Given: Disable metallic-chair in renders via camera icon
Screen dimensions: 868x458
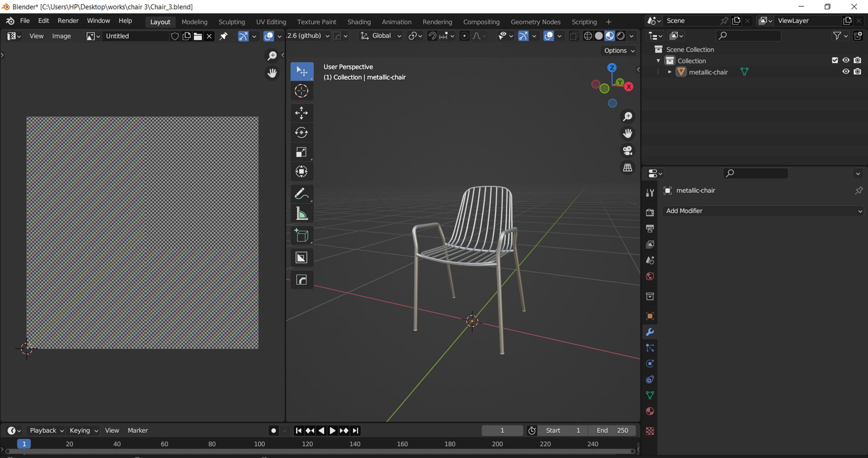Looking at the screenshot, I should point(858,72).
